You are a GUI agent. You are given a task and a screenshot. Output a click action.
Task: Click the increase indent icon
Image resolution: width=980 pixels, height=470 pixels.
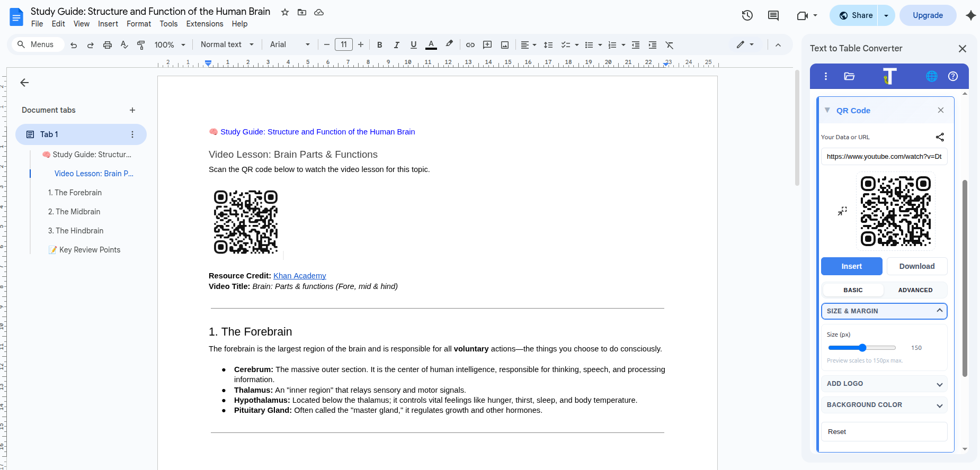[x=653, y=45]
